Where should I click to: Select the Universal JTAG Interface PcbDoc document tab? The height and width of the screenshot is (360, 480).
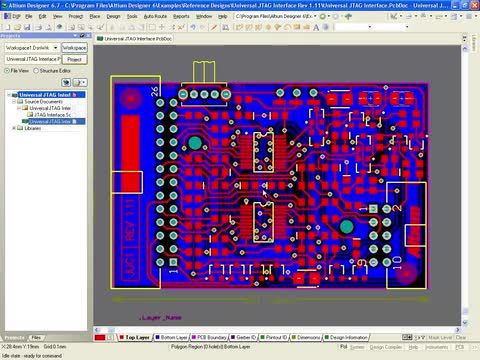tap(135, 39)
